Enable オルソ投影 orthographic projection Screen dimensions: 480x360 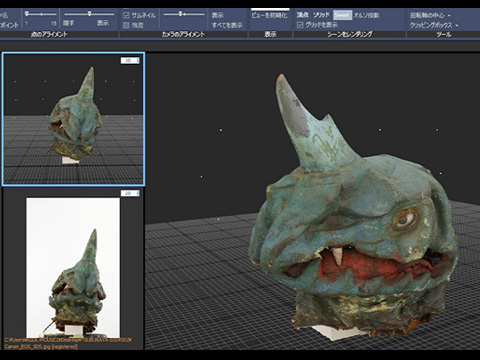coord(366,15)
